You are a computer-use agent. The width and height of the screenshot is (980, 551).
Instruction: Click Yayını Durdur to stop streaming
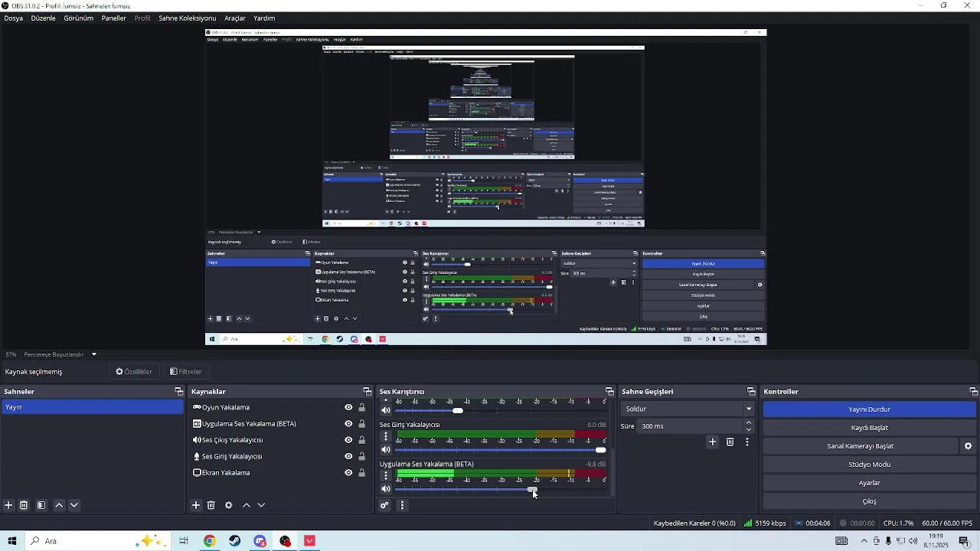[x=869, y=409]
